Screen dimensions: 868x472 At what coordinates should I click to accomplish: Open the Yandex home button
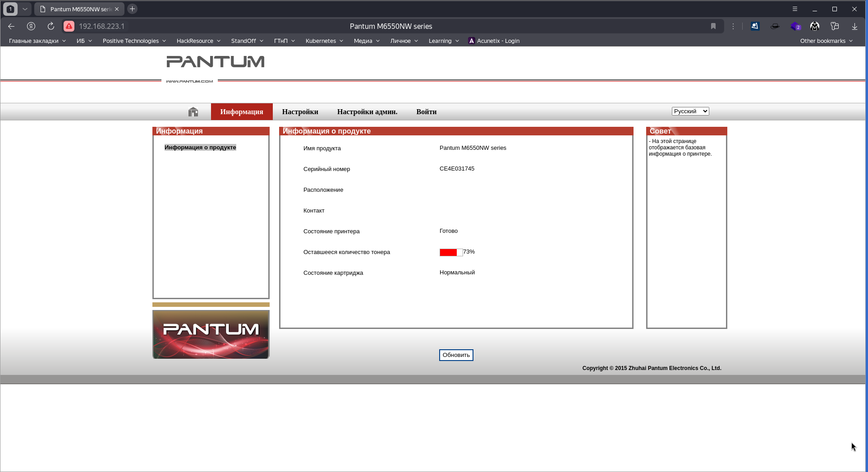pos(31,26)
